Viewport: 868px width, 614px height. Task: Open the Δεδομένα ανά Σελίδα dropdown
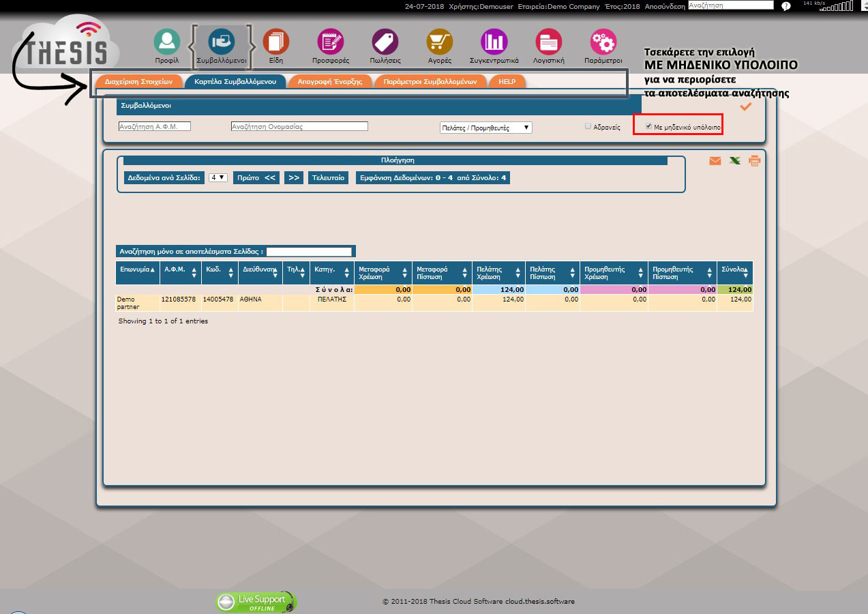[218, 178]
